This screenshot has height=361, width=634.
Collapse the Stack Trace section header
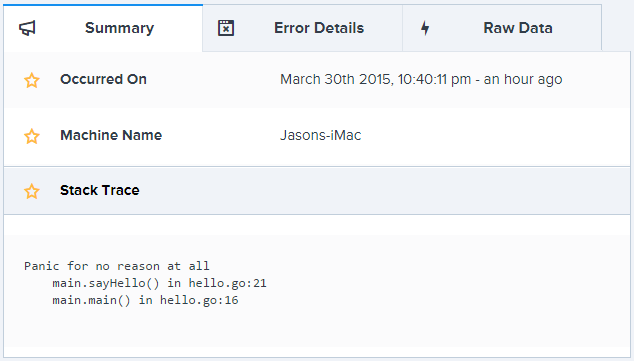(x=317, y=190)
